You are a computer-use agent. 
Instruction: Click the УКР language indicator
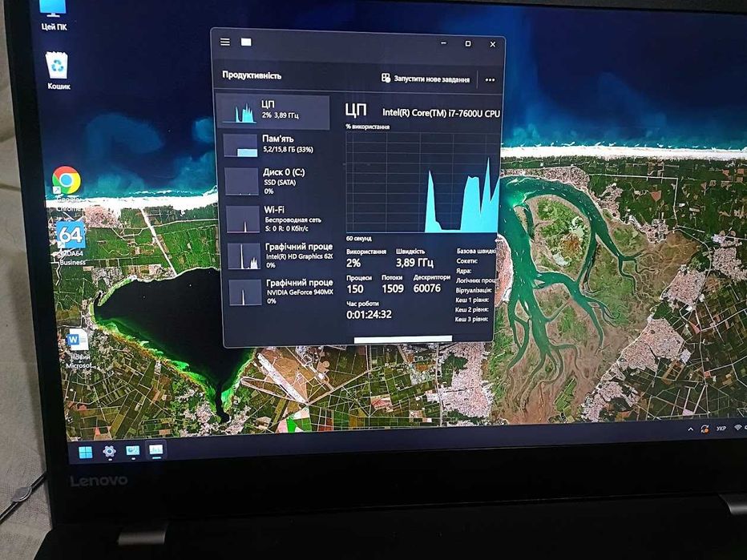[721, 429]
